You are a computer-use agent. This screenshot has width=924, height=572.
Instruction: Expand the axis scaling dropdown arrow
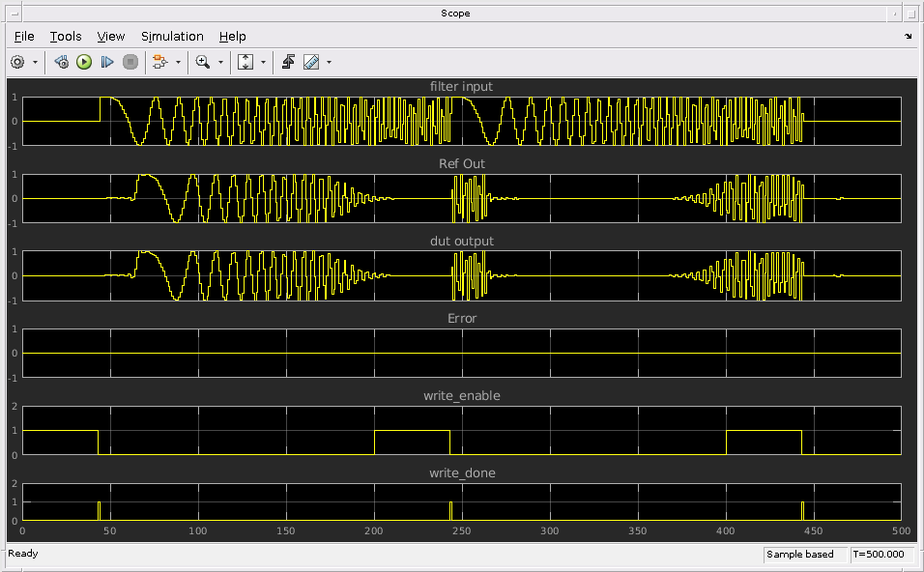263,62
